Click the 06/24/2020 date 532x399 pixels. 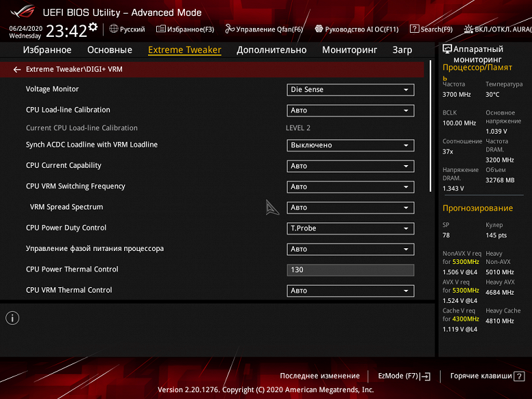point(25,28)
